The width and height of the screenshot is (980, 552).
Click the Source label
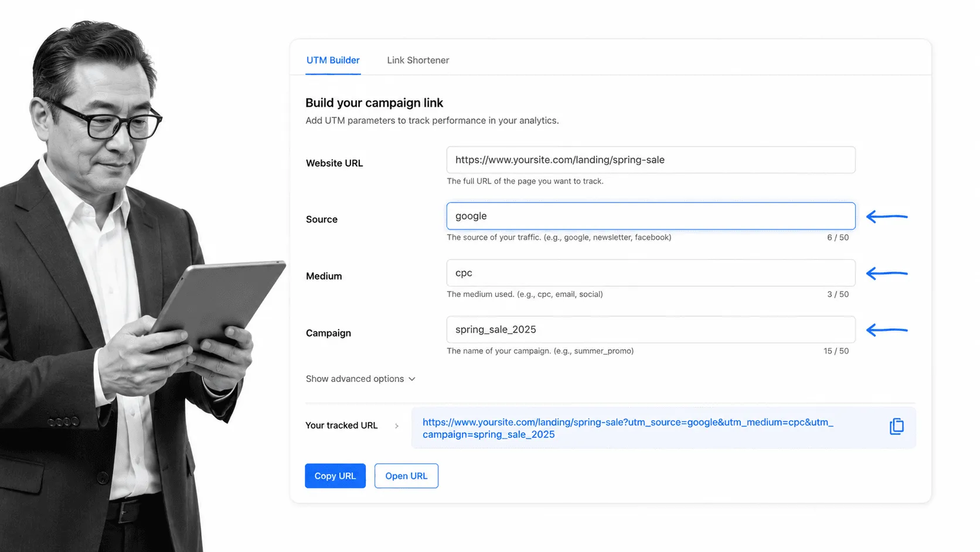tap(322, 219)
